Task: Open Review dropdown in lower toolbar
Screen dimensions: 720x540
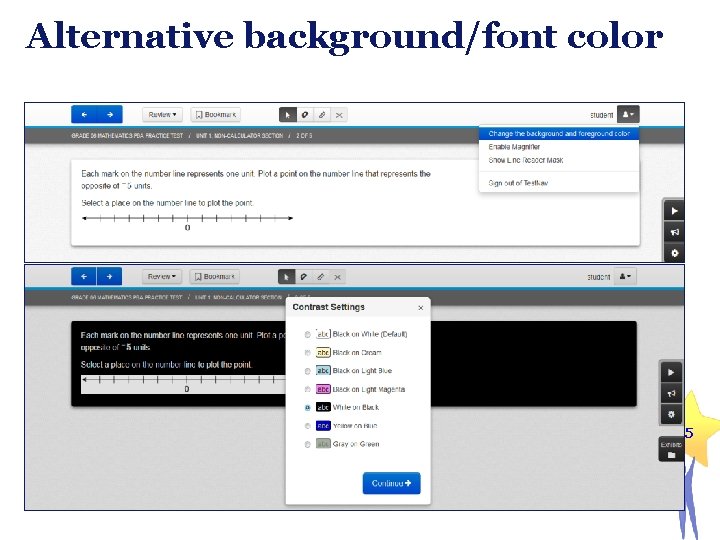Action: point(162,276)
